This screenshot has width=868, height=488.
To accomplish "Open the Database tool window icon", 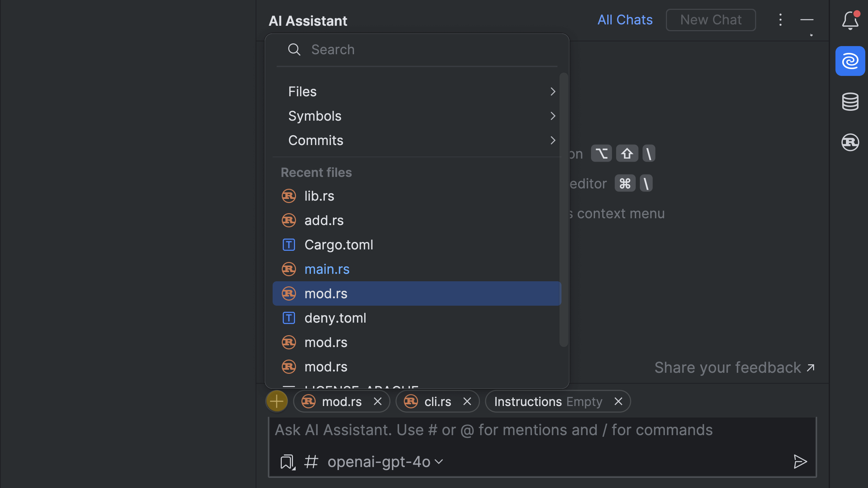I will point(850,101).
